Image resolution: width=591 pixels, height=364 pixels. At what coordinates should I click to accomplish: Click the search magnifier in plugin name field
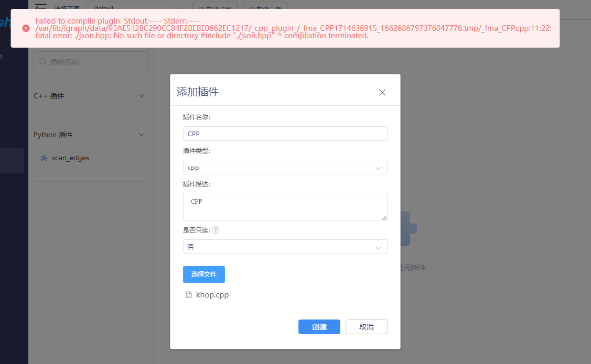42,62
